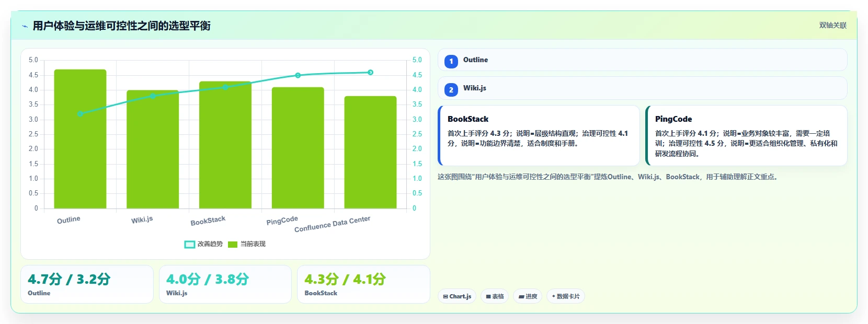Click the icon inside 进度 chip
The width and height of the screenshot is (868, 324).
pos(521,296)
